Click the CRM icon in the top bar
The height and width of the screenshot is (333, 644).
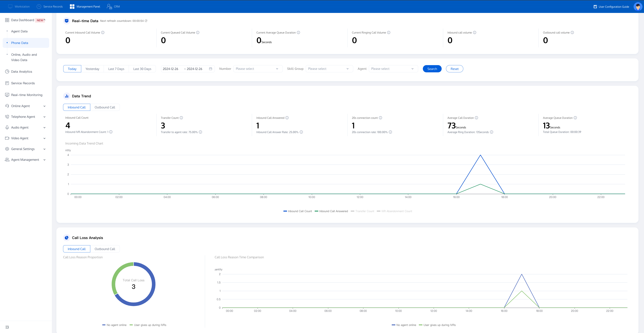click(x=109, y=7)
